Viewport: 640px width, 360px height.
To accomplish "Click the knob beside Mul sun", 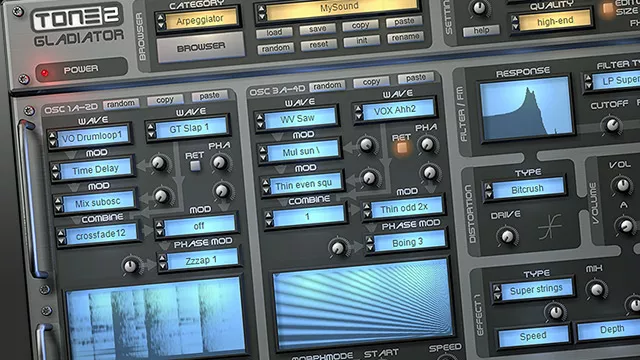I will coord(366,145).
